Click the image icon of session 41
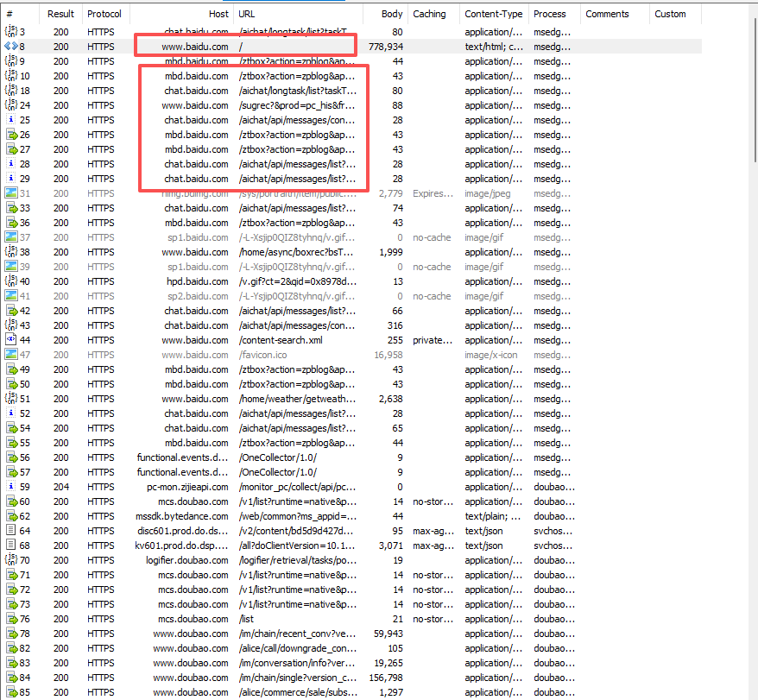The image size is (758, 700). click(10, 296)
